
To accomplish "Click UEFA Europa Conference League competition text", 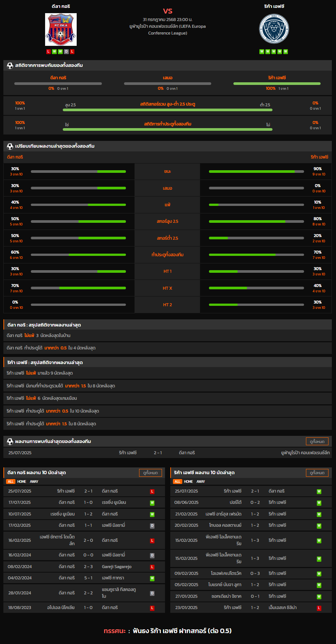I will [168, 30].
